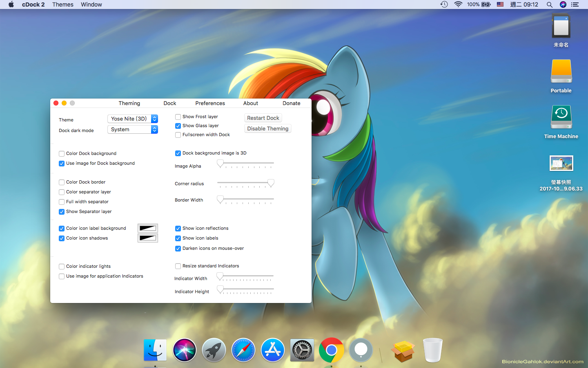Click the battery status icon
588x368 pixels.
pos(486,4)
